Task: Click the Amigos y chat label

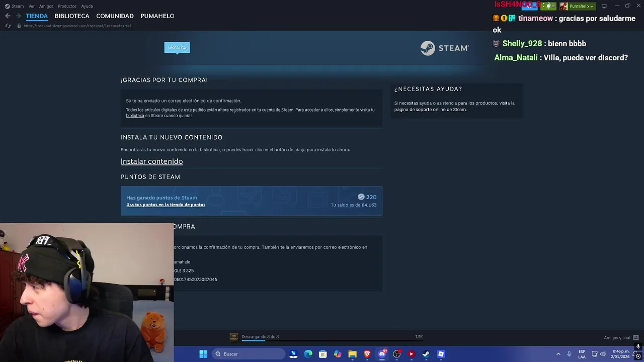Action: pyautogui.click(x=617, y=337)
